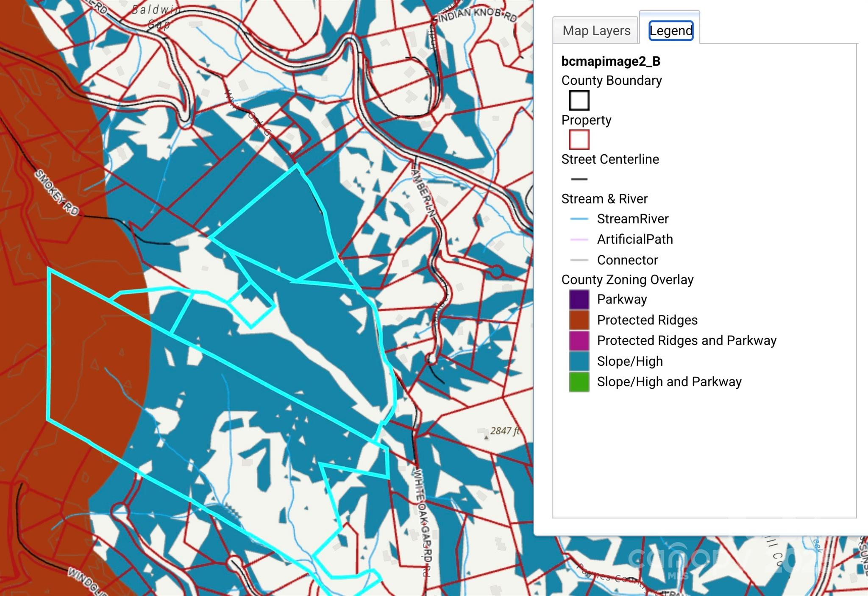Switch to the Map Layers tab

pyautogui.click(x=596, y=31)
